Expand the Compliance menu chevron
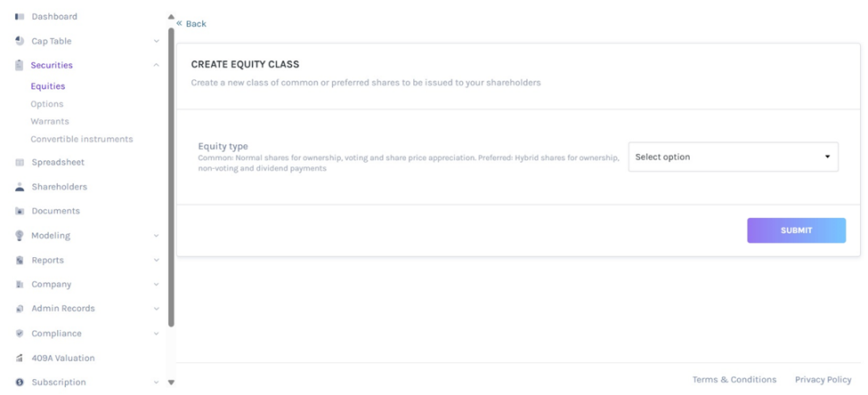 click(157, 334)
